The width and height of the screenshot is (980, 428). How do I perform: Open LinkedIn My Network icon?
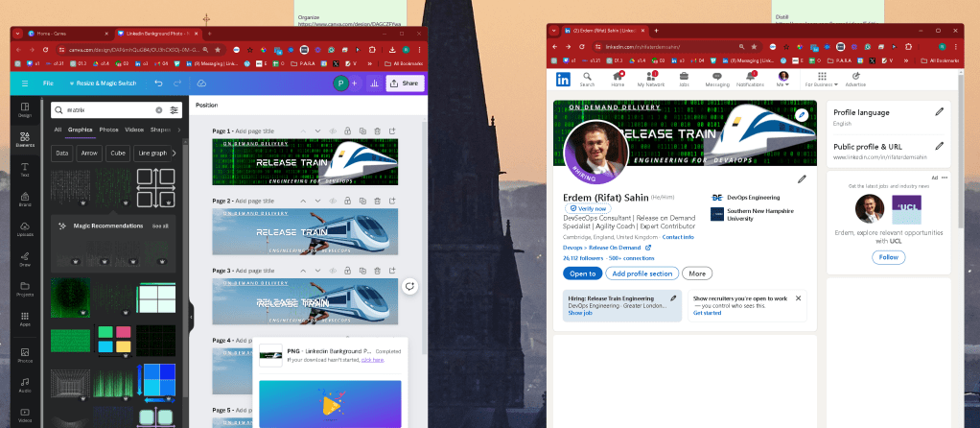(x=651, y=79)
